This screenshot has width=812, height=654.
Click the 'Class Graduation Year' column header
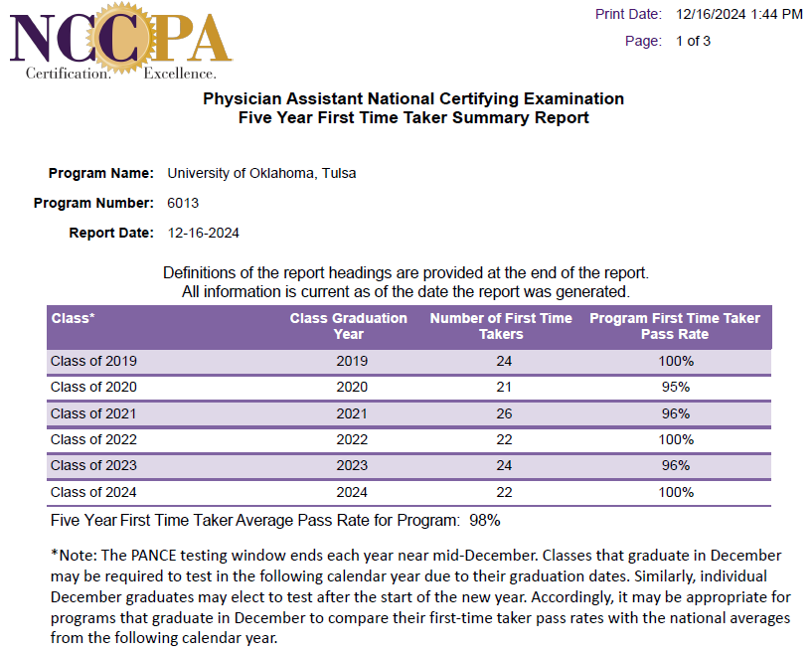[349, 326]
